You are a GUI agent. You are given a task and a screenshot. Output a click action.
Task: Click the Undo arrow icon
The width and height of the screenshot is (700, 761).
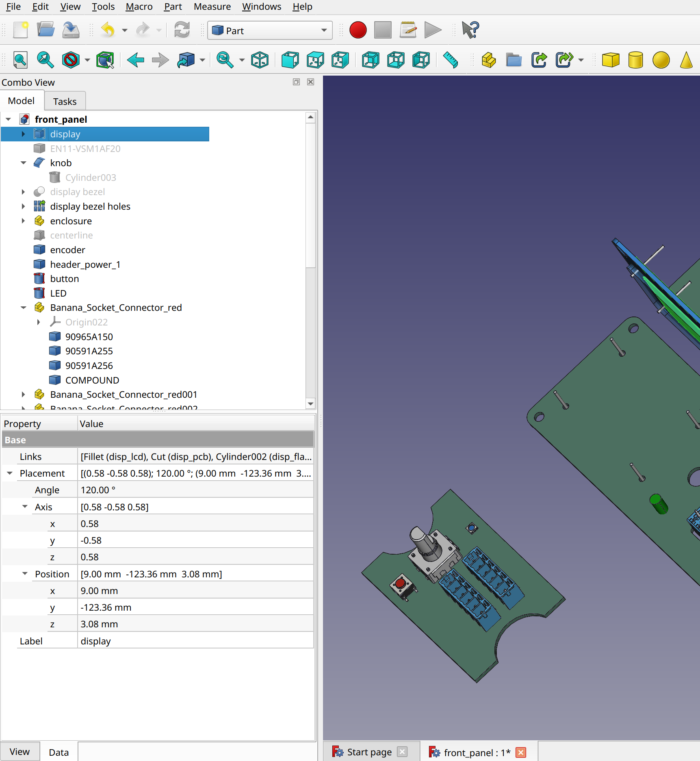(108, 30)
